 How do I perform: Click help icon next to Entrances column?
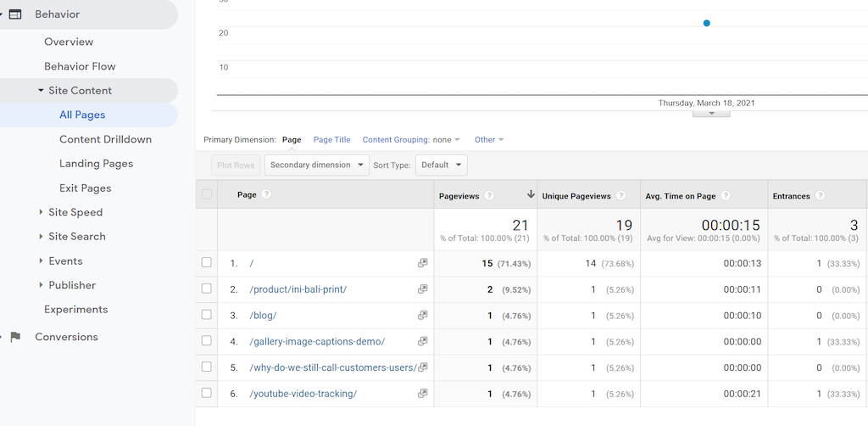820,196
